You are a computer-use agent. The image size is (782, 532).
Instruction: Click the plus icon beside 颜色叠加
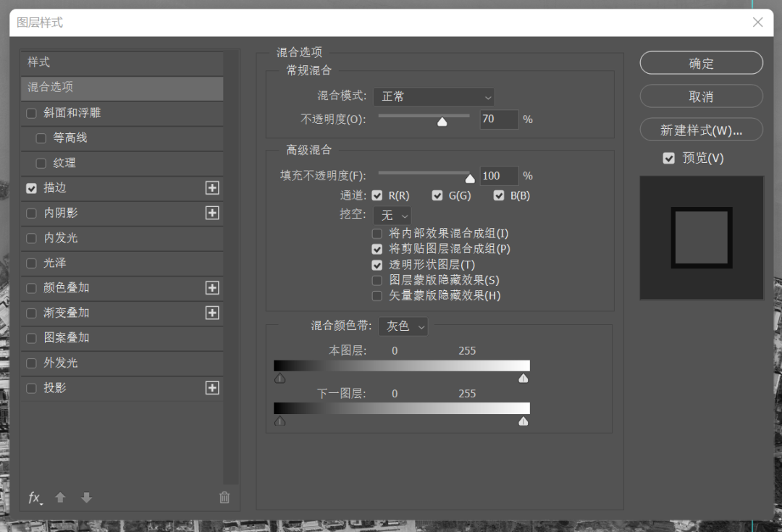[212, 287]
